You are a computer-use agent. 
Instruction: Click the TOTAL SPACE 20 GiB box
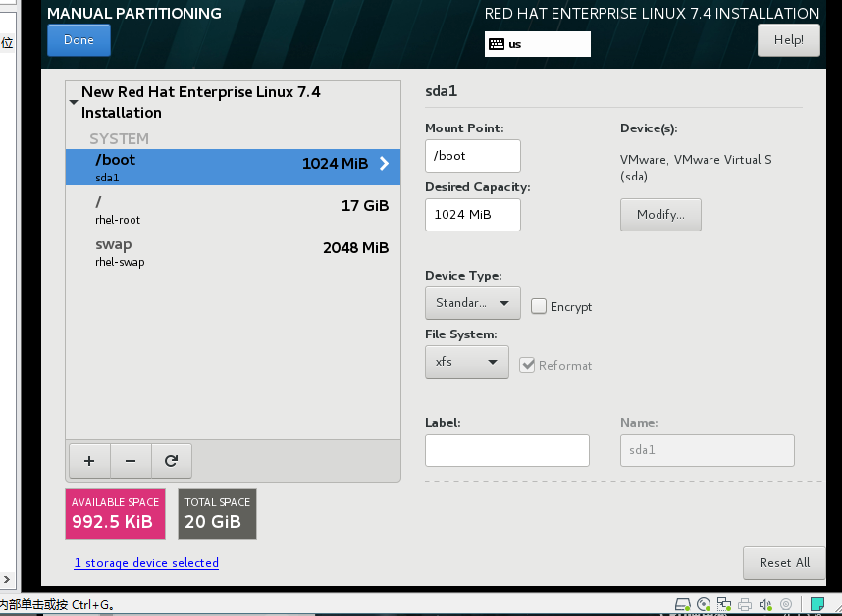[217, 514]
